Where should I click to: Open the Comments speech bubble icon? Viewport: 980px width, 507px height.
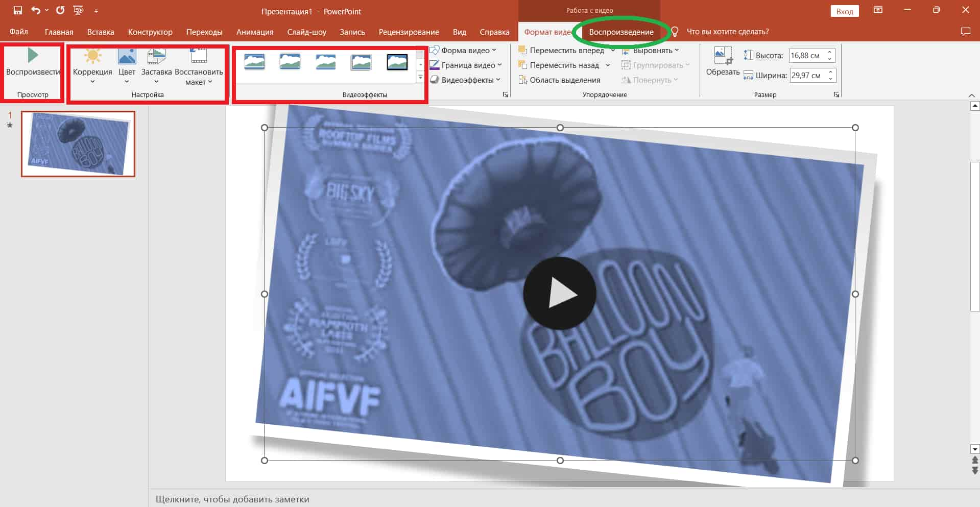pos(965,32)
